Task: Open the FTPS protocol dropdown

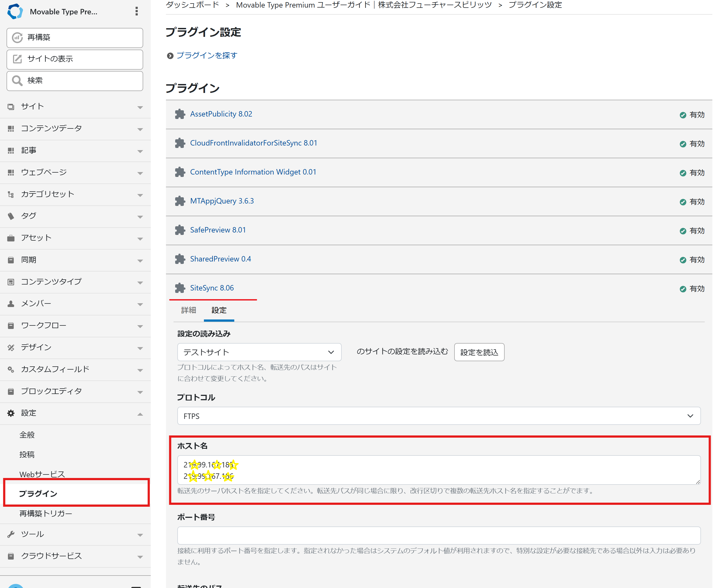Action: 439,416
